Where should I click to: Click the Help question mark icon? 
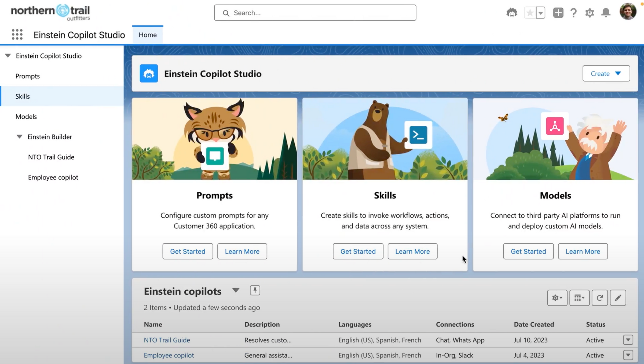[574, 12]
